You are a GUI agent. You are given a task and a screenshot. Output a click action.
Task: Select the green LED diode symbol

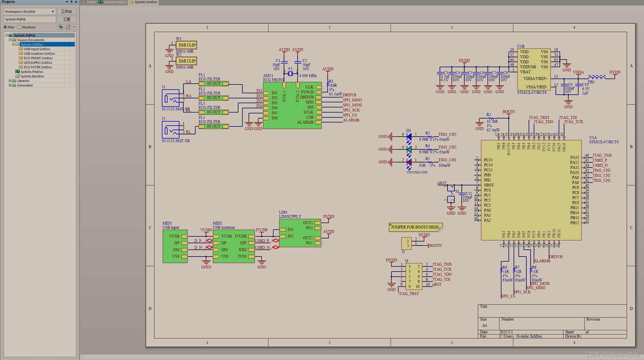click(x=409, y=149)
